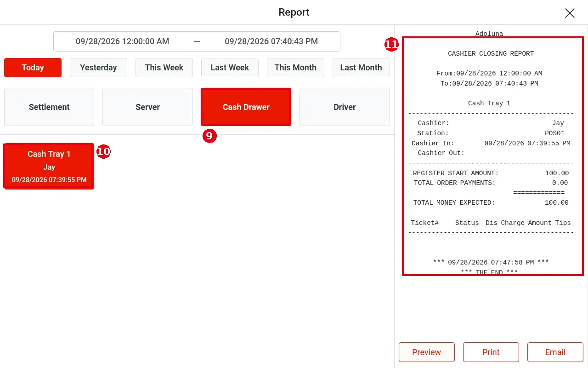Viewport: 588px width, 368px height.
Task: Click the CASHIER CLOSING REPORT heading
Action: tap(491, 54)
